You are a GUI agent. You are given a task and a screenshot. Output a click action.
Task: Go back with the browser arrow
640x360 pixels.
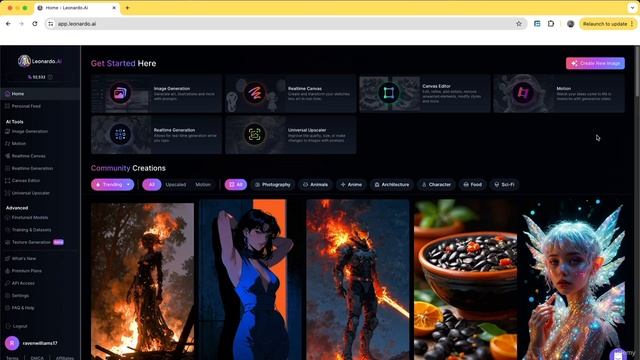point(8,24)
